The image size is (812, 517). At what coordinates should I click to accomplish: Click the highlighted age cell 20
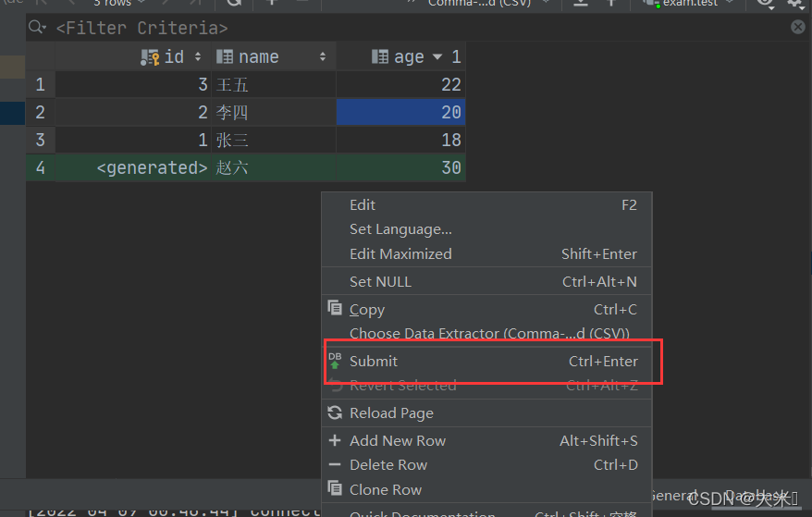pos(400,113)
